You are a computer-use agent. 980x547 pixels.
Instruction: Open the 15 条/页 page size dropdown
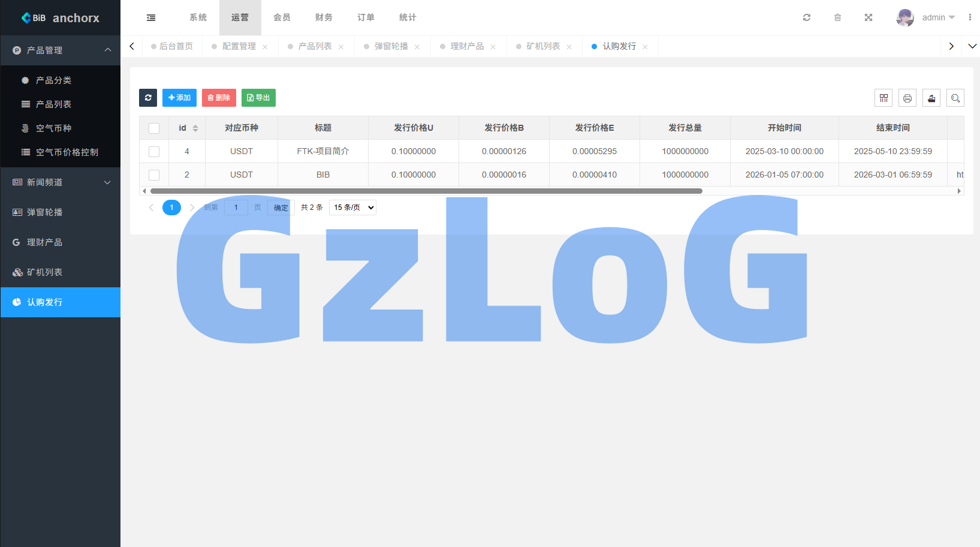click(x=352, y=208)
